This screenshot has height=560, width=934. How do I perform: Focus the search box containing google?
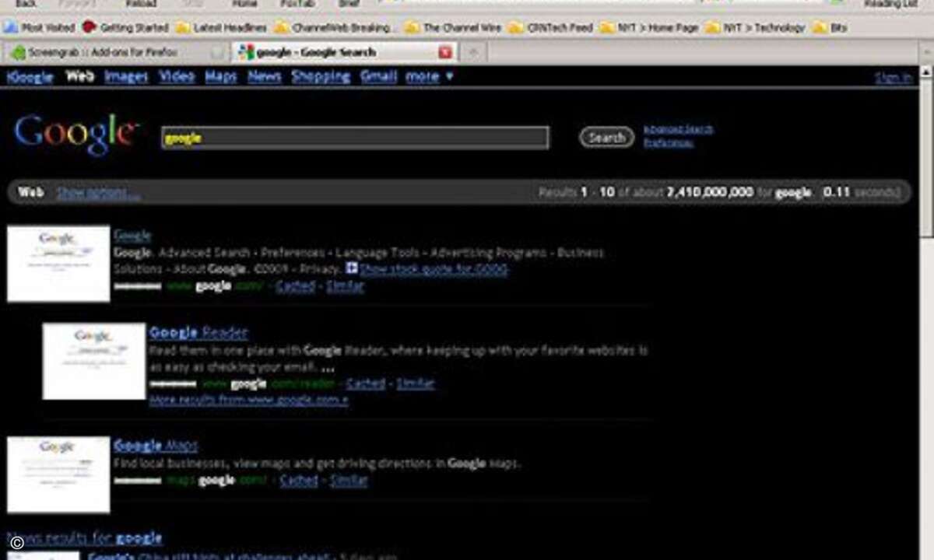point(355,138)
